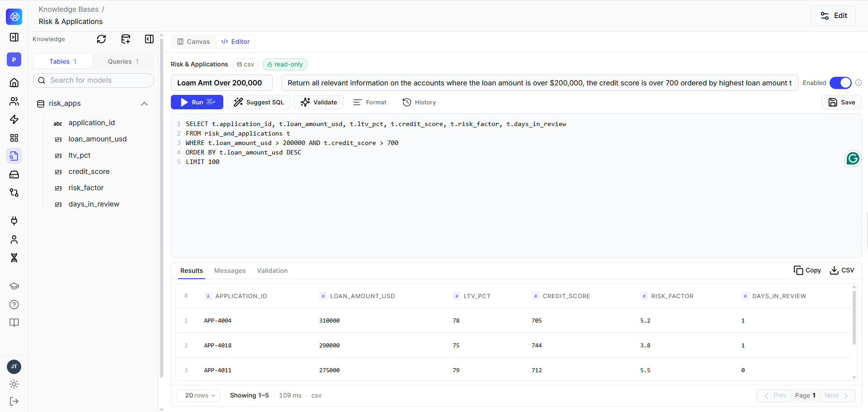
Task: Click the Edit button at top right
Action: pyautogui.click(x=833, y=15)
